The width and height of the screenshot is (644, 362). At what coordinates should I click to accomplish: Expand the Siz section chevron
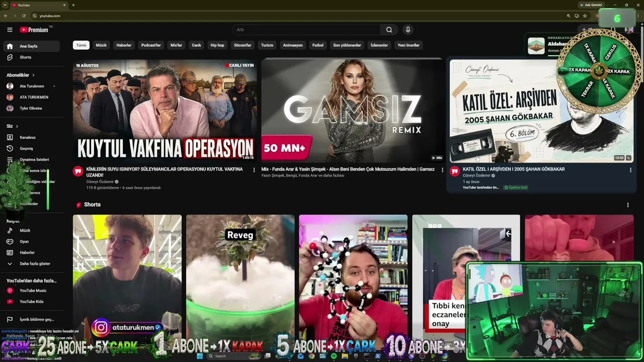click(17, 126)
